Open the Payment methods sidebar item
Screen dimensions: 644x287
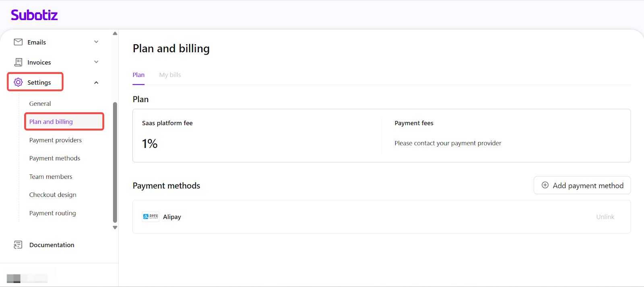(x=55, y=158)
